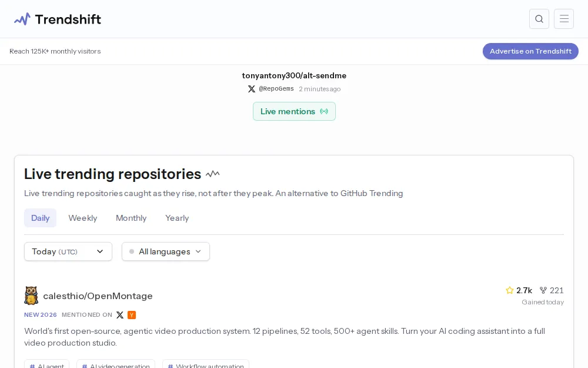Click the orange Hacker News Y icon
Viewport: 588px width, 368px height.
(132, 314)
